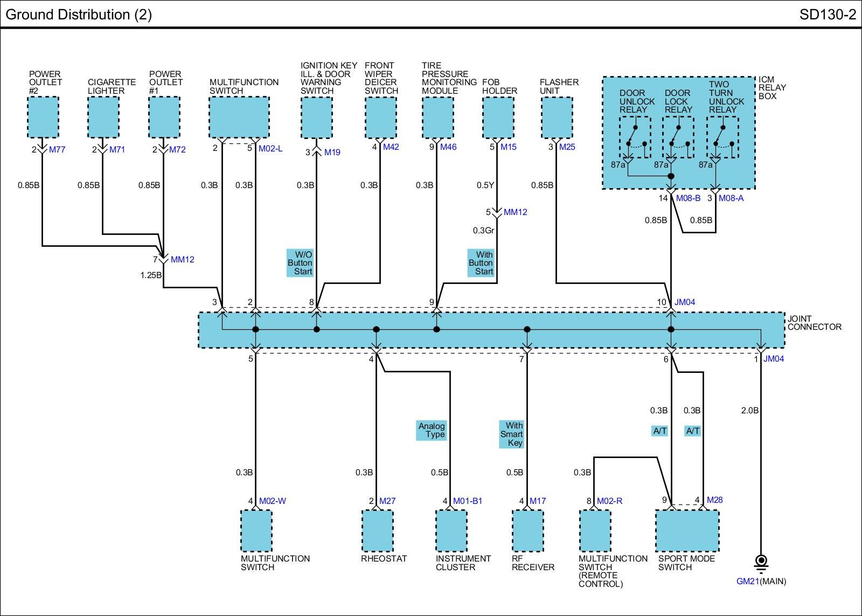Click the Door Unlock Relay symbol

[x=635, y=138]
